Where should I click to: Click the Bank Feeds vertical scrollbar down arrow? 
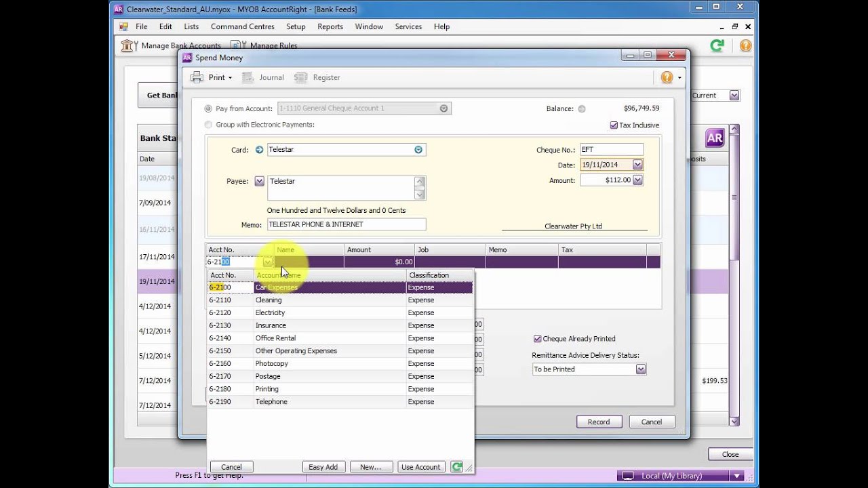tap(734, 421)
